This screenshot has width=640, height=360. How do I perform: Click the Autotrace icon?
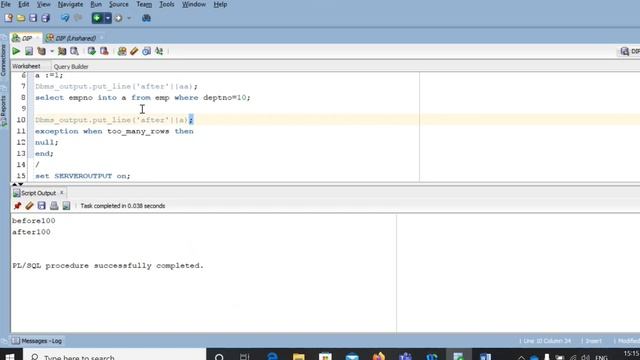pyautogui.click(x=62, y=51)
